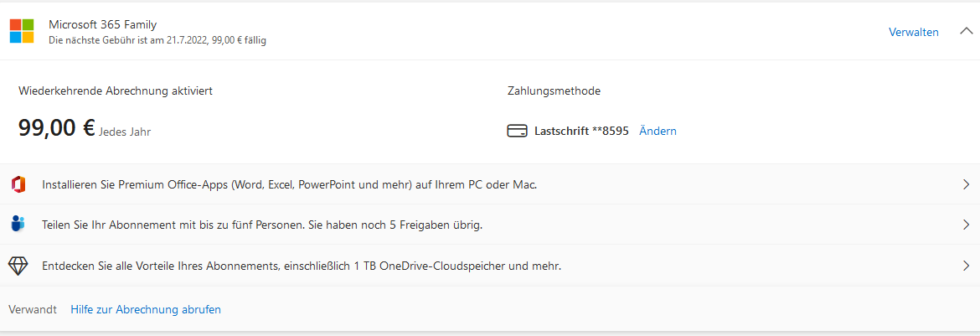Click the Office apps icon
980x336 pixels.
pos(18,184)
